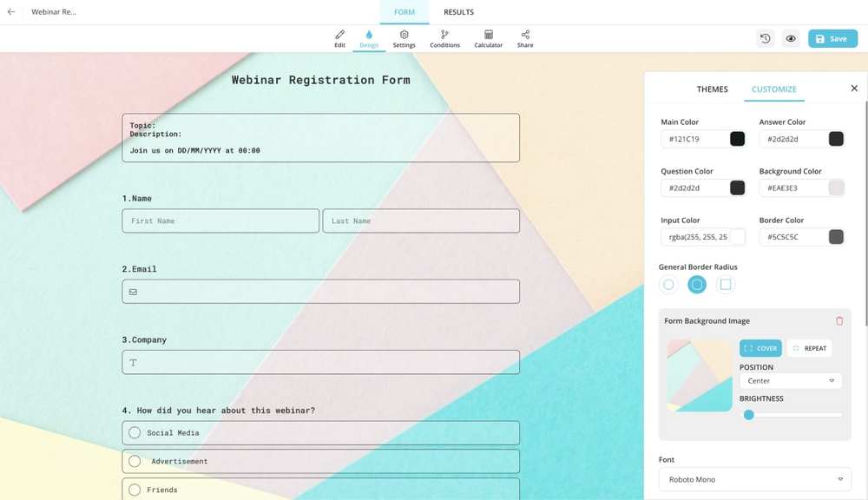Open the Settings gear tab

[x=404, y=39]
